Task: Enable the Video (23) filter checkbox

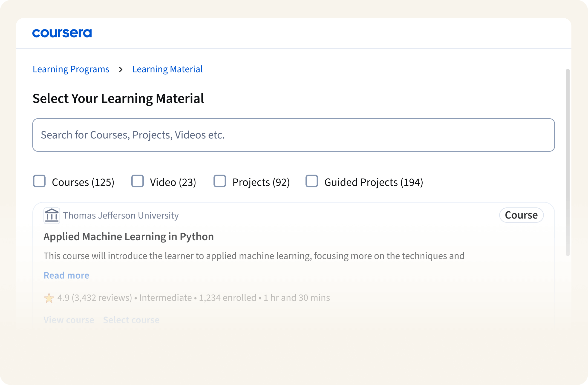Action: tap(137, 181)
